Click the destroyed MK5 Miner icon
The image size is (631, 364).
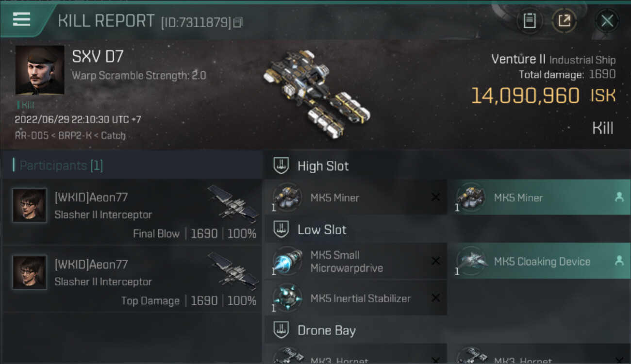click(287, 198)
